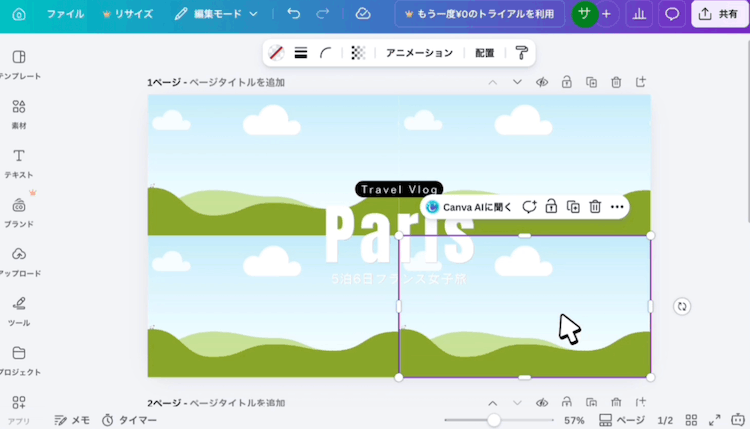
Task: Open border style lines icon
Action: (x=301, y=53)
